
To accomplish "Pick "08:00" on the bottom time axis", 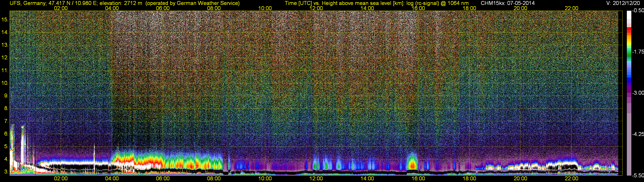I will tap(214, 179).
